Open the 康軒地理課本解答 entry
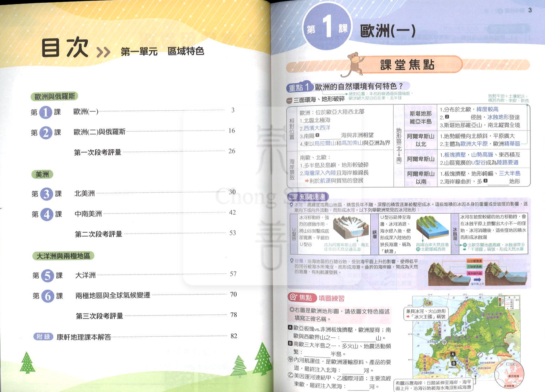 (84, 337)
